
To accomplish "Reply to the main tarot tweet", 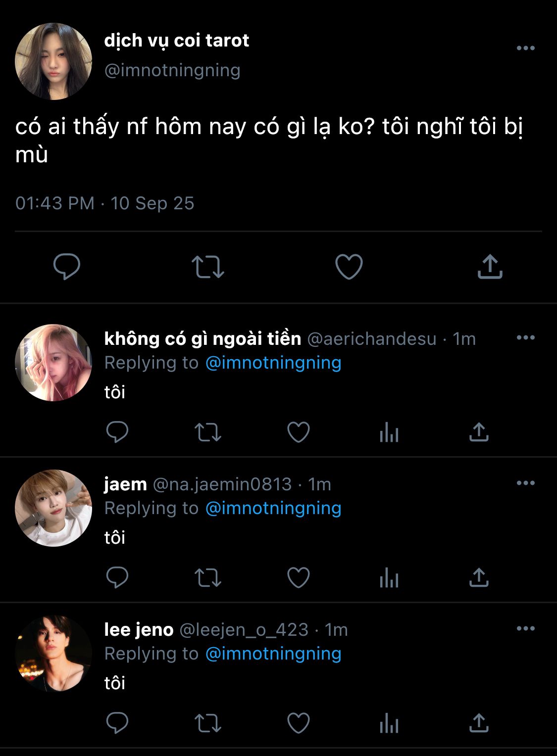I will click(67, 266).
